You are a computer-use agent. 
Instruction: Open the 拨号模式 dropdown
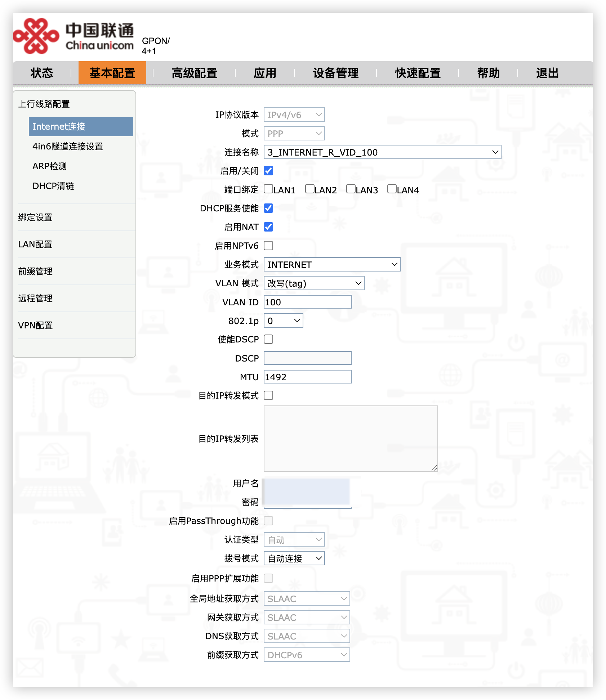[x=294, y=558]
